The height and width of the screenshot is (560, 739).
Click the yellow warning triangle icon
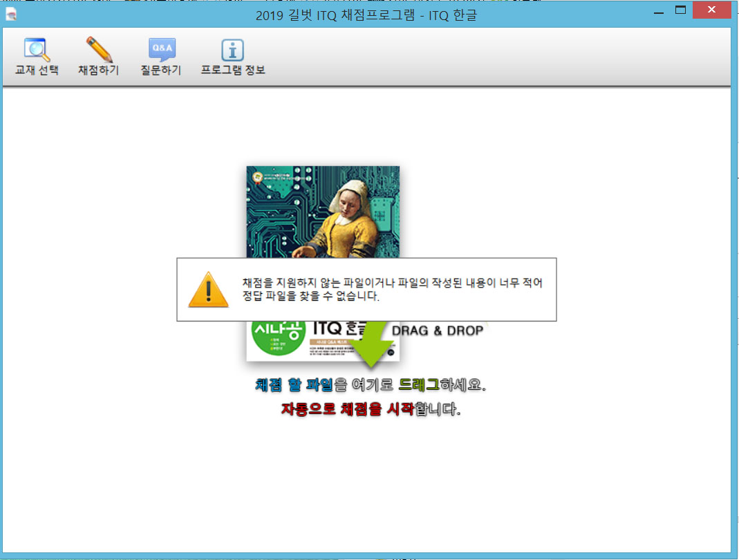[x=208, y=290]
